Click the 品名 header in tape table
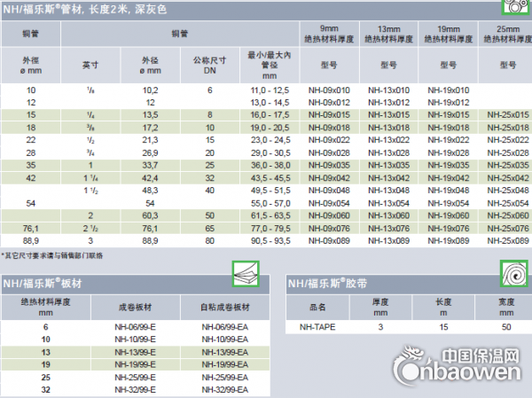Viewport: 532px width, 398px height. coord(317,308)
